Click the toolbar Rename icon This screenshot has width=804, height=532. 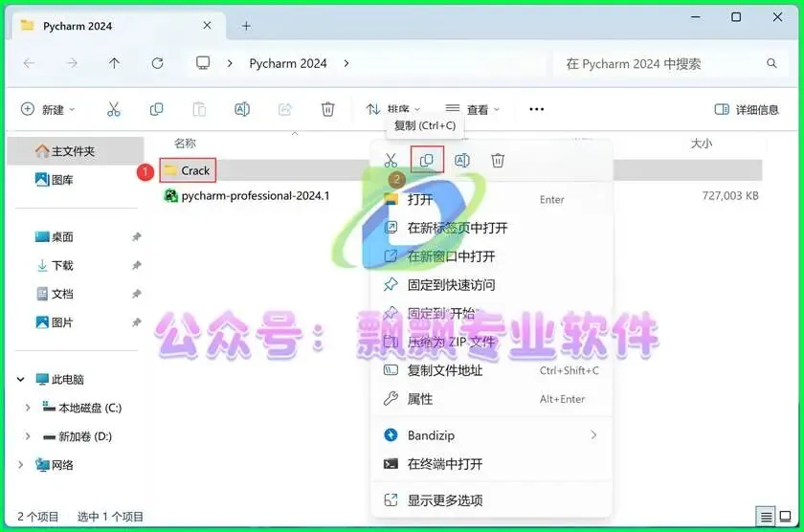[x=242, y=109]
